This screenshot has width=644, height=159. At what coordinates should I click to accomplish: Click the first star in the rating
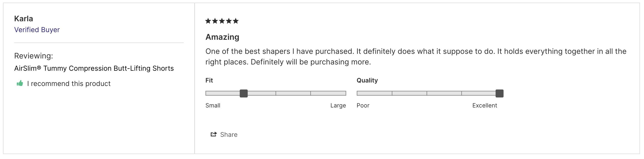[208, 21]
